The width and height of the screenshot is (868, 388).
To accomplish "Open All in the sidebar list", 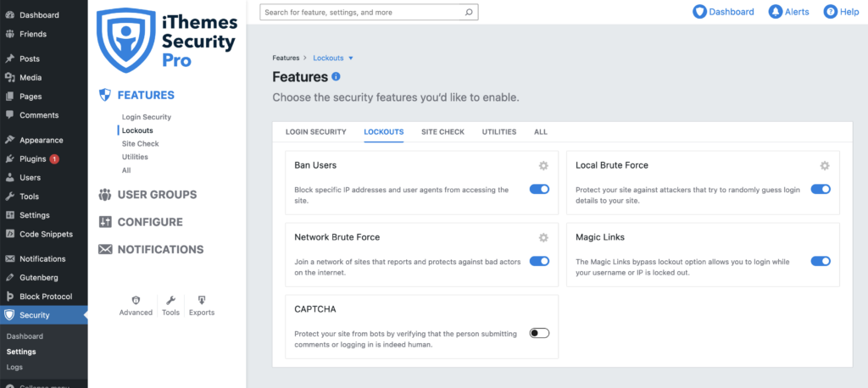I will point(126,170).
